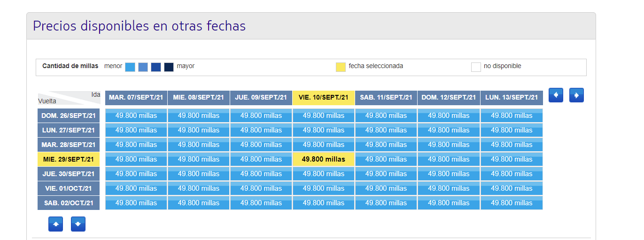
Task: Pick fare for DOM. 12 departure, MAR. 28 return
Action: 449,145
